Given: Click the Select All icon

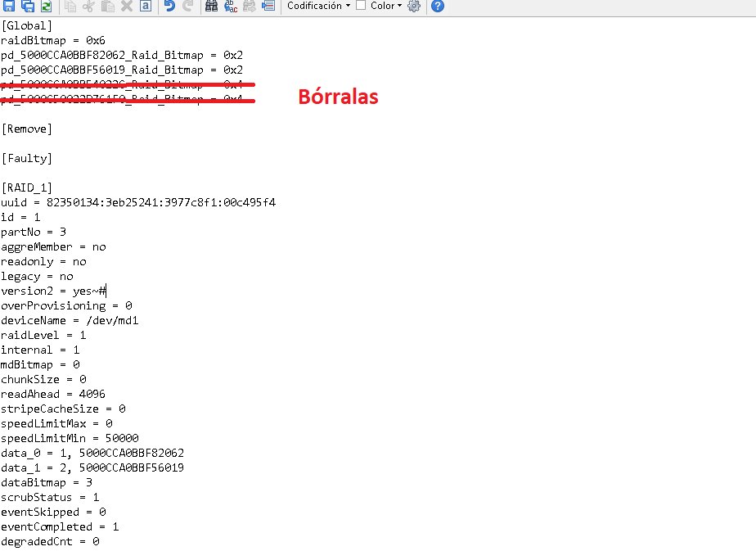Looking at the screenshot, I should 145,6.
